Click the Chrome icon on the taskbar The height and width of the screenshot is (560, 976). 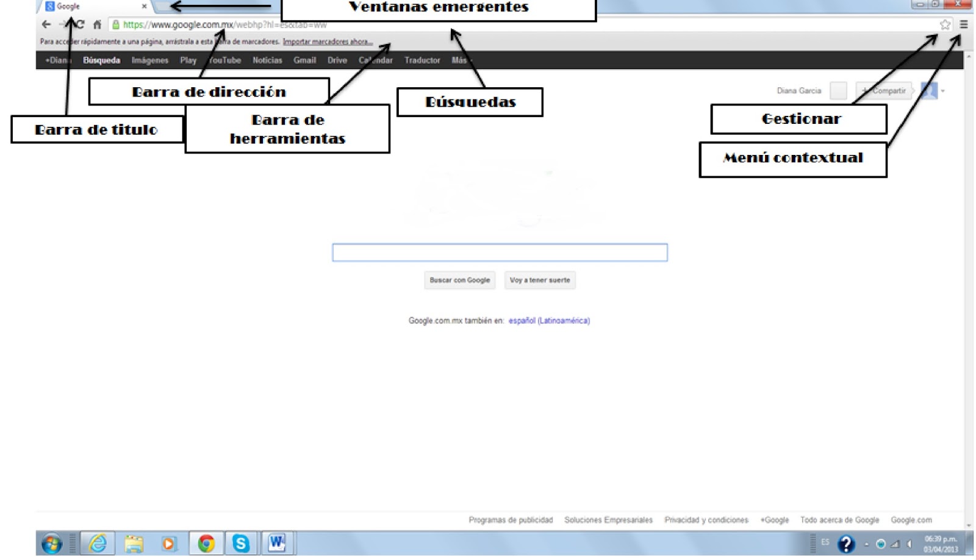[x=206, y=544]
